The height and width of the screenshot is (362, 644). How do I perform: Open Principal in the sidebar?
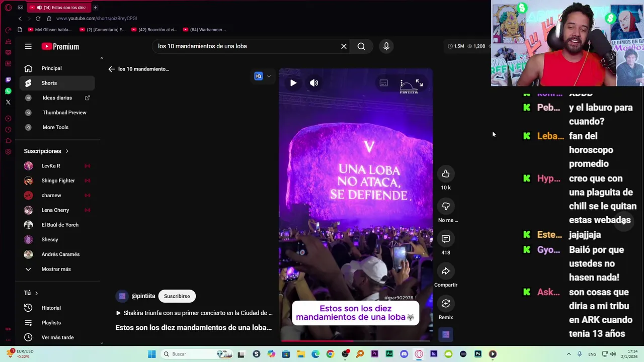pos(57,68)
